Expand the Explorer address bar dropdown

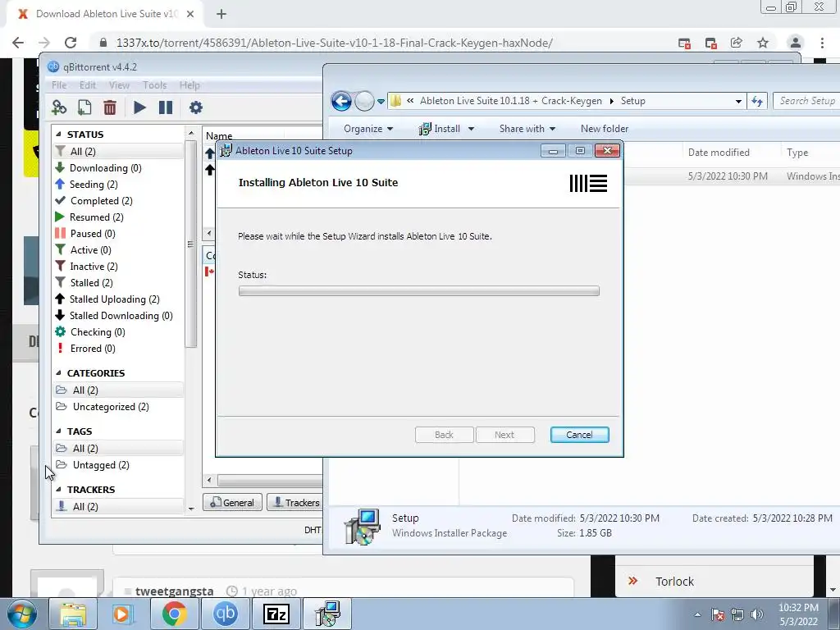[738, 101]
